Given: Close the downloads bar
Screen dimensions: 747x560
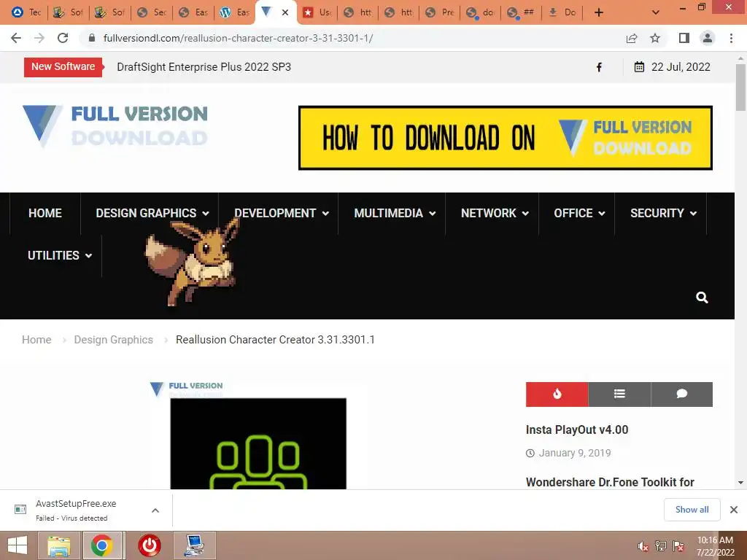Looking at the screenshot, I should (x=734, y=510).
